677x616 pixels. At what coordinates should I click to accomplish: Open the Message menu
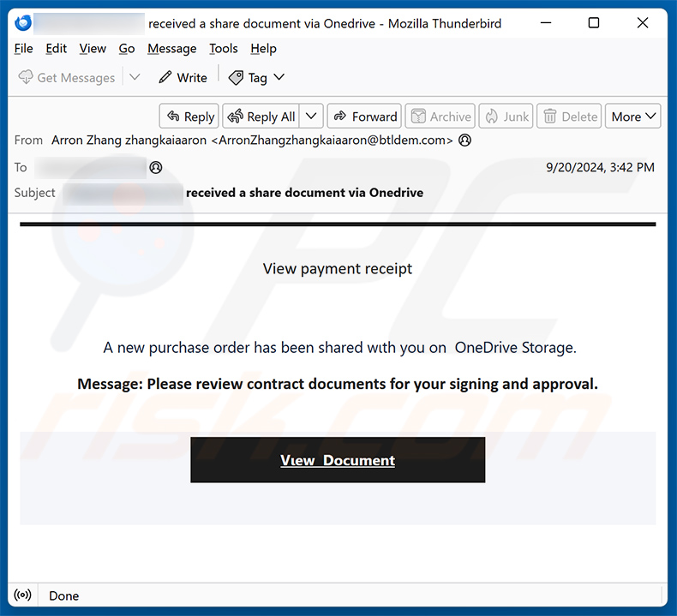172,48
